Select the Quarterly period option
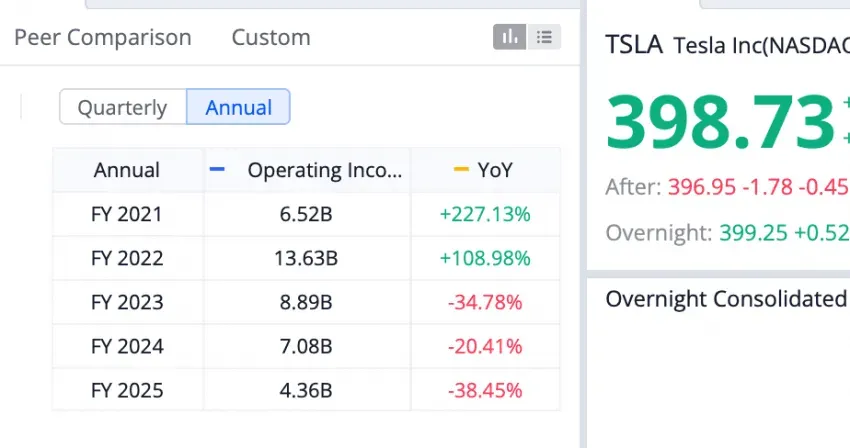 pyautogui.click(x=123, y=107)
